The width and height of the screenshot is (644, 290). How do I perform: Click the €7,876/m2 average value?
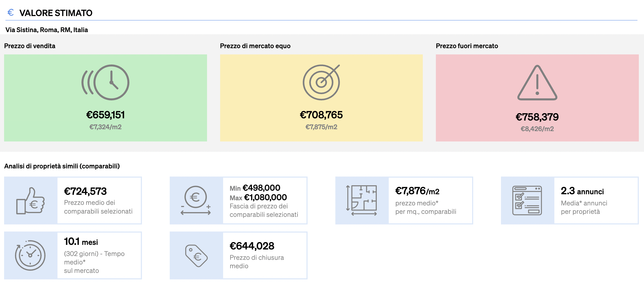417,191
